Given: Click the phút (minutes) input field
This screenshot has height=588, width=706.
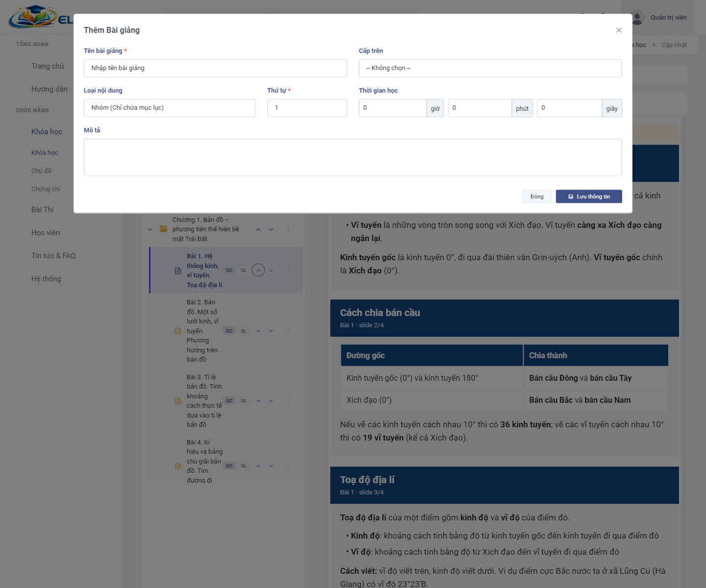Looking at the screenshot, I should [480, 108].
